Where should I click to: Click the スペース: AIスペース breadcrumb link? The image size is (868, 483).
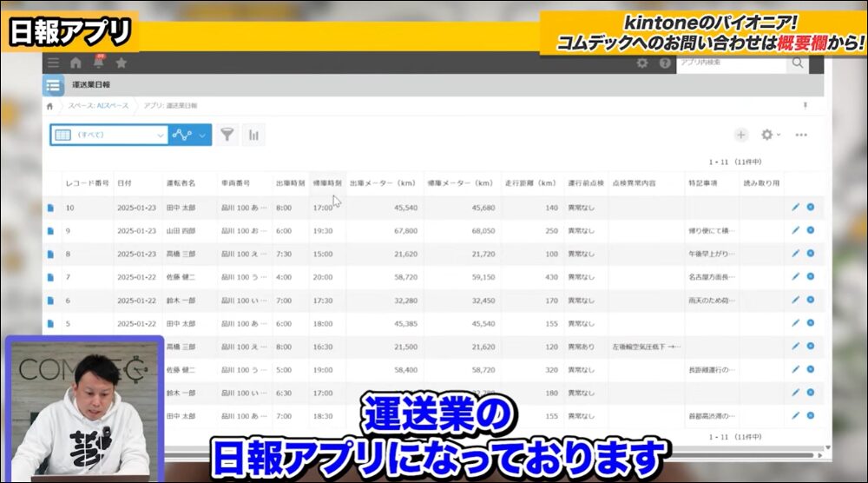tap(98, 105)
